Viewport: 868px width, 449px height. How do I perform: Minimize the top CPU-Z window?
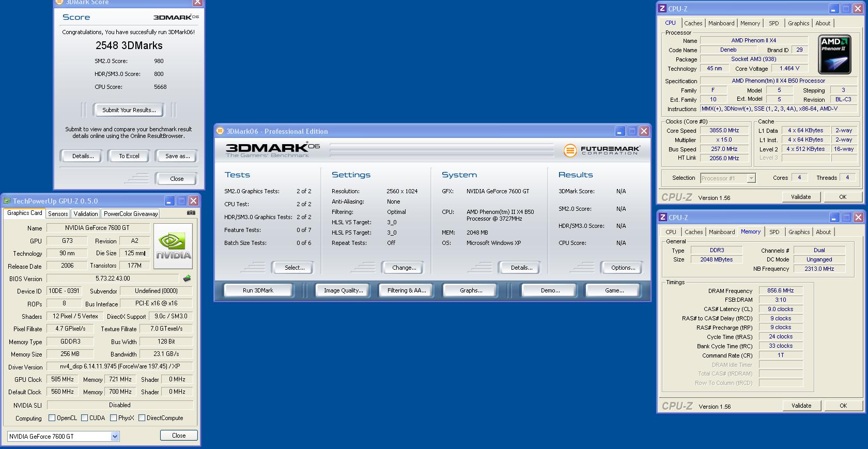(834, 9)
